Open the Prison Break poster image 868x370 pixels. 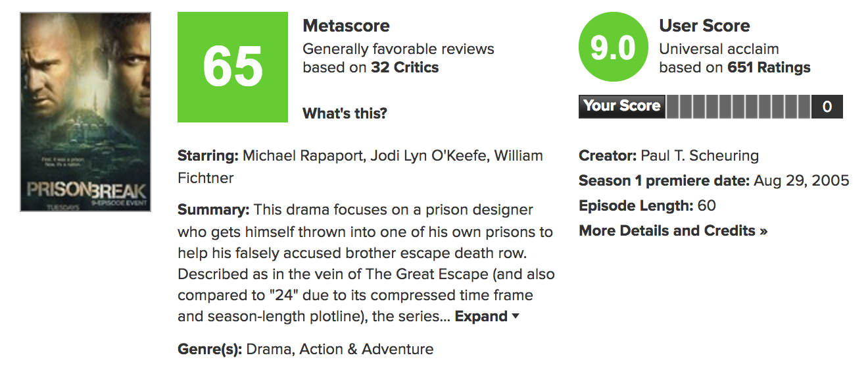click(x=85, y=112)
